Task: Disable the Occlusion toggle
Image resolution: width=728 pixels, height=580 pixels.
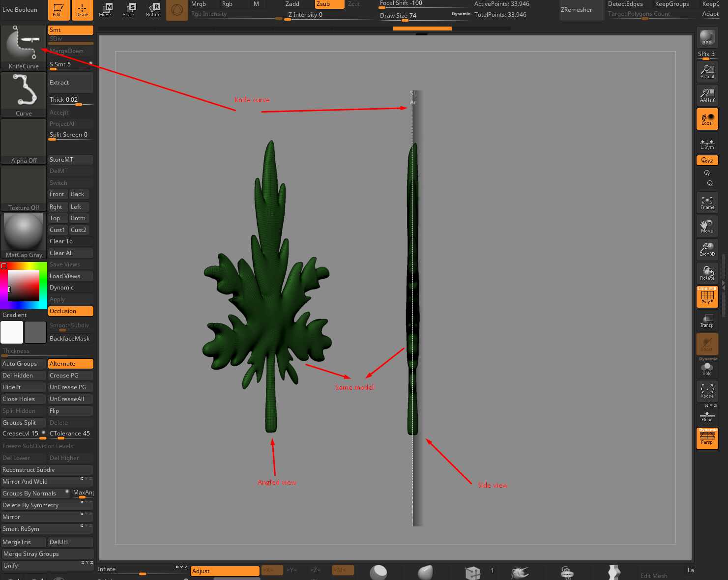Action: [x=70, y=311]
